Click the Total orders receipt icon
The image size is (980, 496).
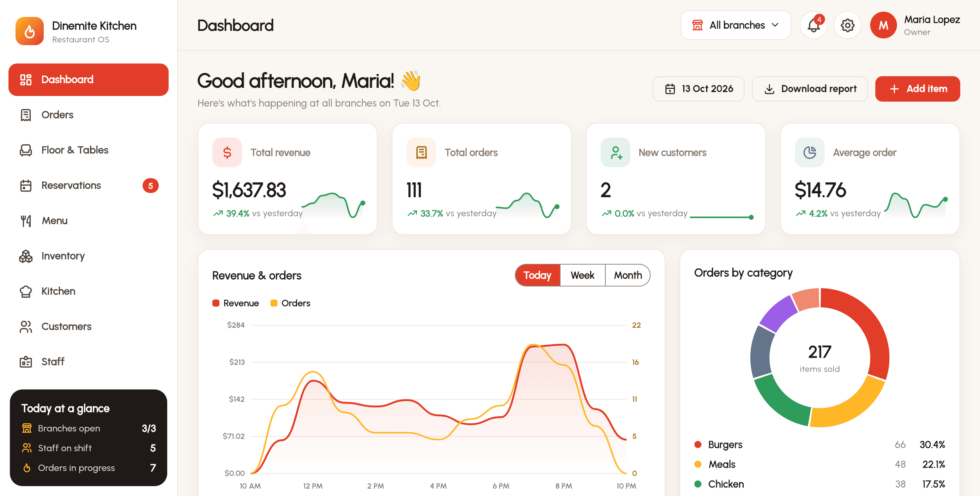point(421,152)
